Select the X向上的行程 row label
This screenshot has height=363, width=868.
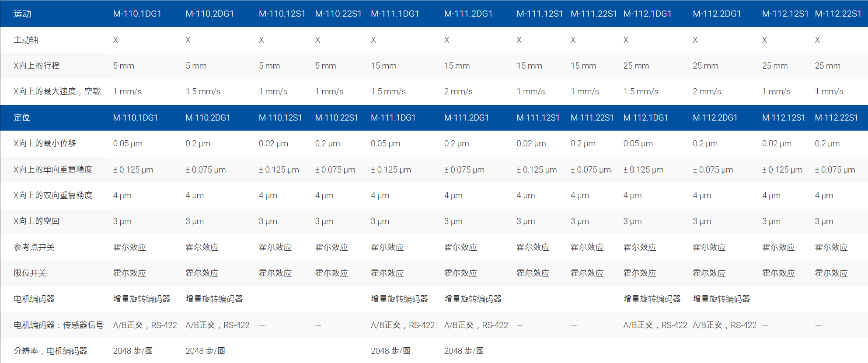point(36,66)
